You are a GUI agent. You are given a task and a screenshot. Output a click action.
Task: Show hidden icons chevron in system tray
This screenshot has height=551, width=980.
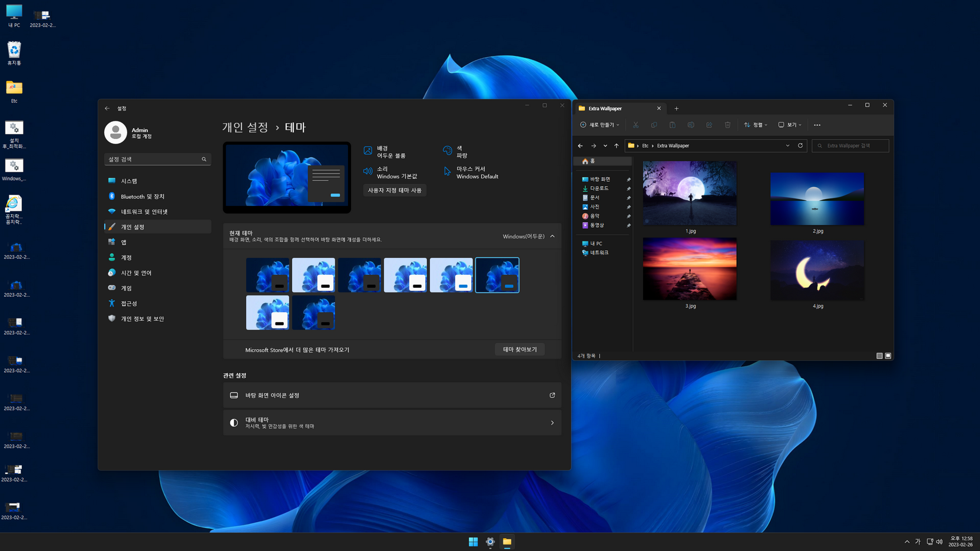click(x=907, y=542)
